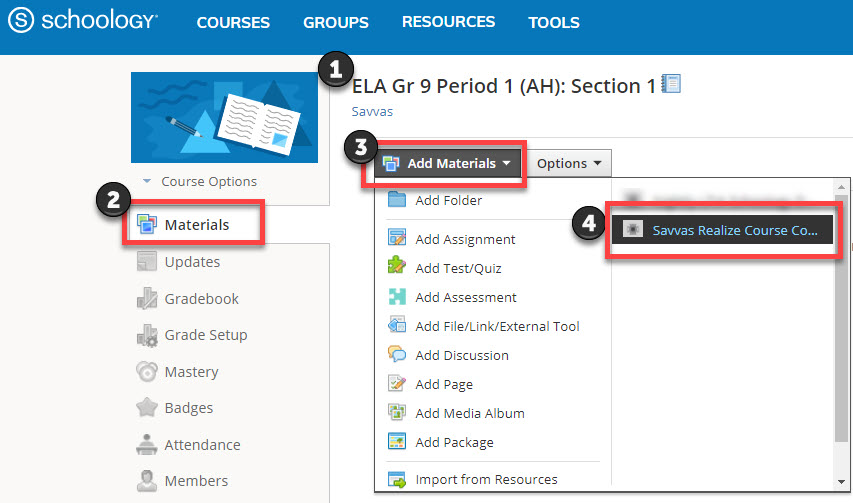The image size is (853, 503).
Task: Open Grade Setup link
Action: [x=206, y=335]
